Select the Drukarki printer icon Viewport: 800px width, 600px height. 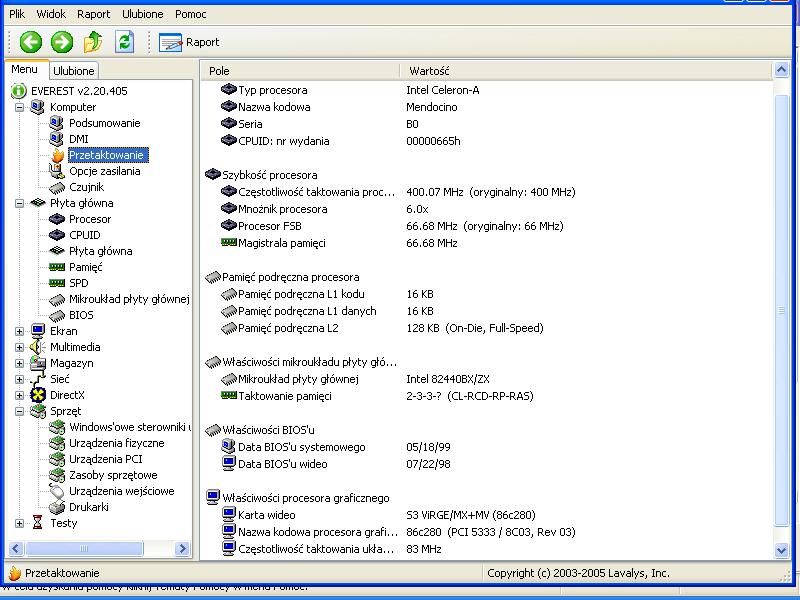pyautogui.click(x=57, y=507)
